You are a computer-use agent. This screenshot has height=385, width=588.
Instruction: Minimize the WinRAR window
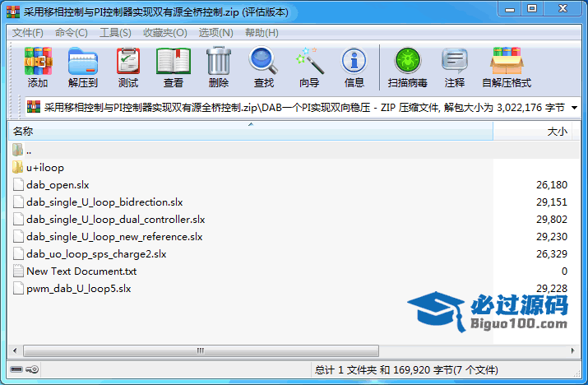pyautogui.click(x=510, y=9)
